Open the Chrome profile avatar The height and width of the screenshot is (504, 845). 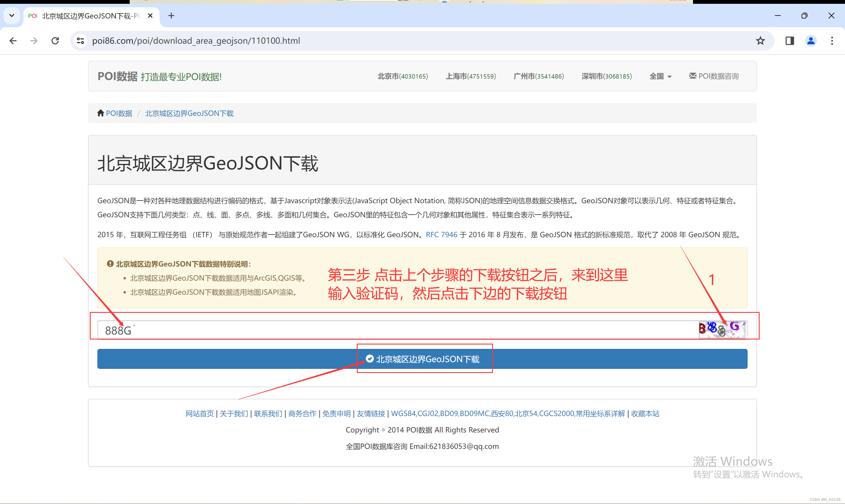[x=811, y=41]
